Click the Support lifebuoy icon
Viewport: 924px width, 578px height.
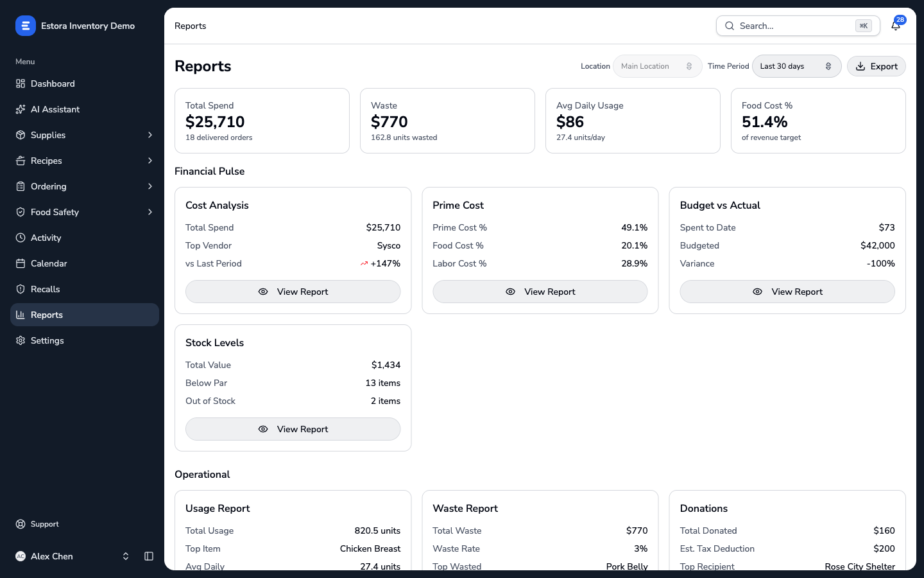tap(21, 524)
